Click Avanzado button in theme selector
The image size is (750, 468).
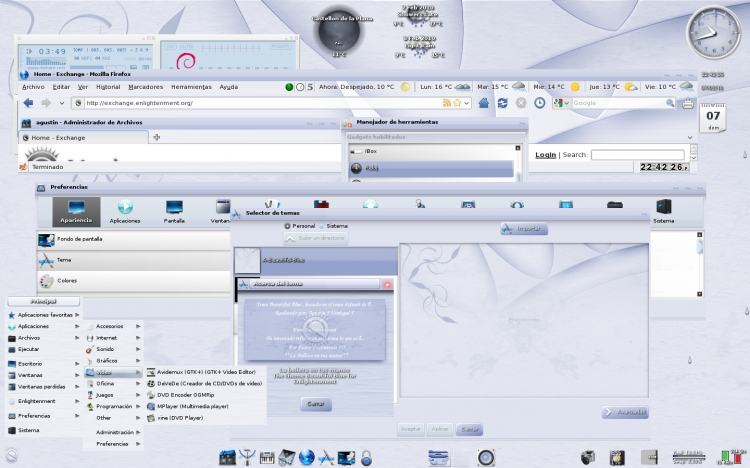(625, 412)
